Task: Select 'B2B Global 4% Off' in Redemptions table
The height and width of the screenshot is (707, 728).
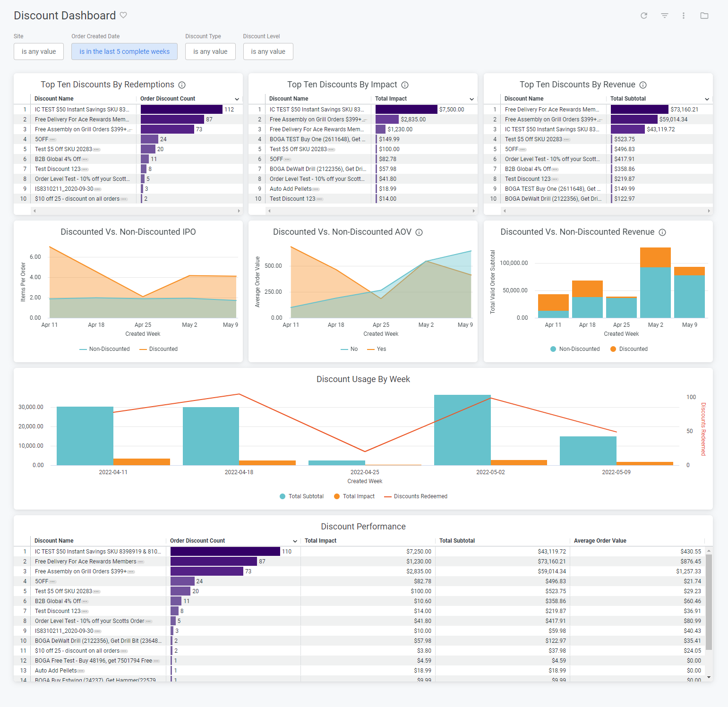Action: (x=128, y=159)
